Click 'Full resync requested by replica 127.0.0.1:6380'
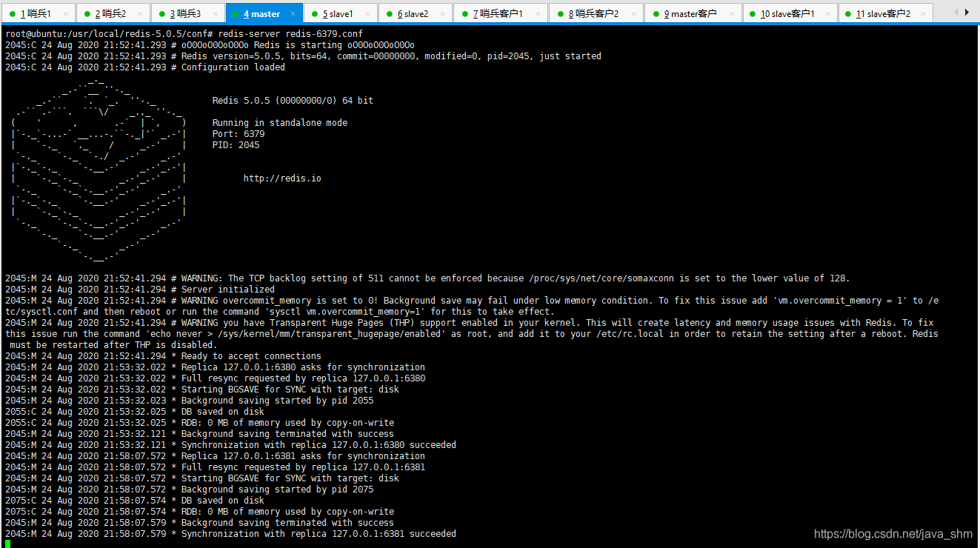 [215, 378]
